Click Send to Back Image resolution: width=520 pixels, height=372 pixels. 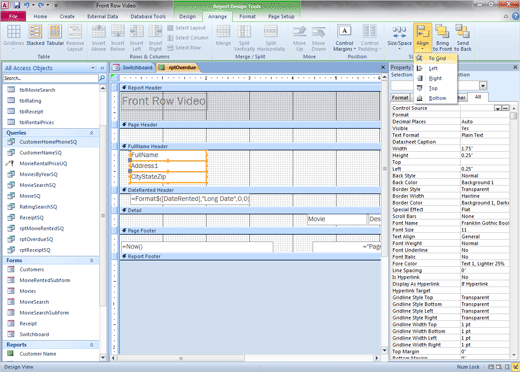[463, 38]
